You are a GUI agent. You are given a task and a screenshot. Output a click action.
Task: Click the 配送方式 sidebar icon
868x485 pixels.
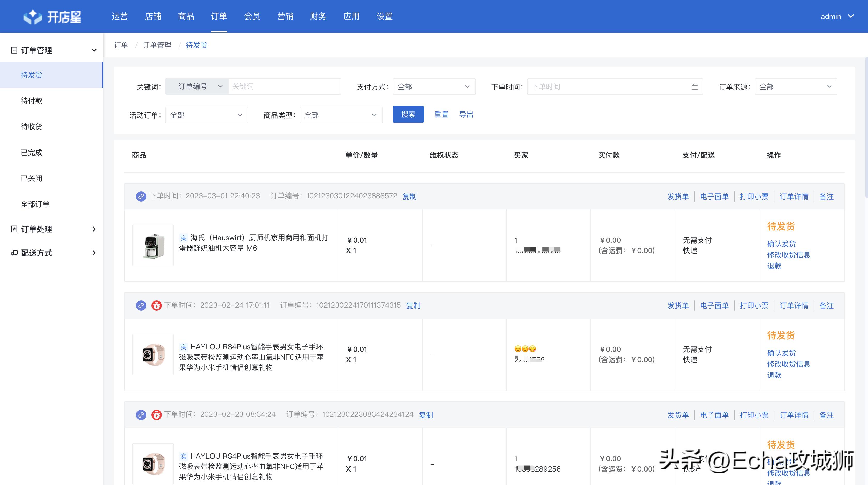click(14, 253)
